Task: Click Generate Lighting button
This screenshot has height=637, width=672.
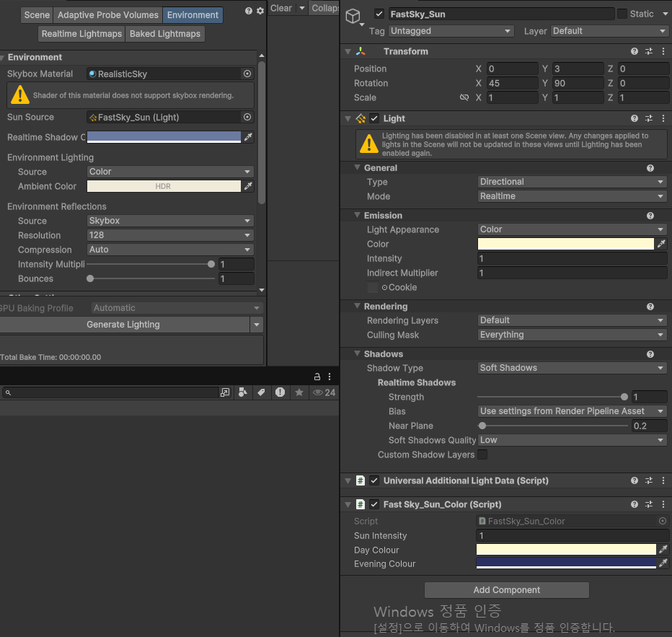Action: 123,325
